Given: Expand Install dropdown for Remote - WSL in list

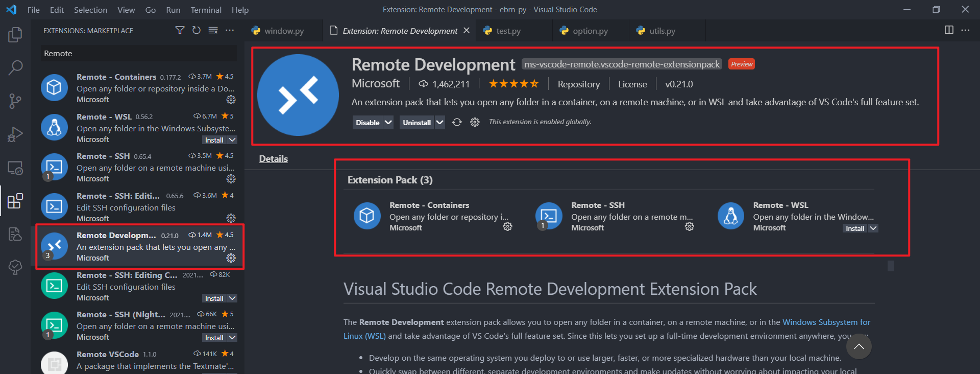Looking at the screenshot, I should (x=232, y=140).
